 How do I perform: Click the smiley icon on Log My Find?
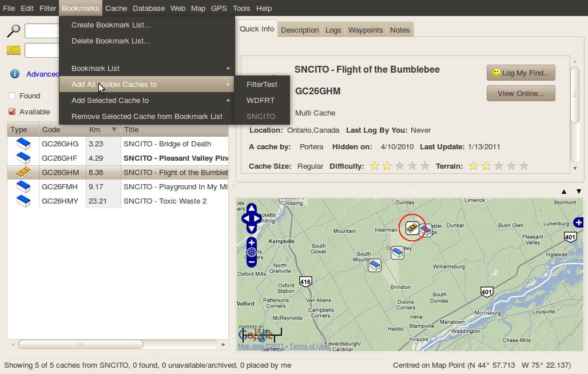pyautogui.click(x=496, y=72)
